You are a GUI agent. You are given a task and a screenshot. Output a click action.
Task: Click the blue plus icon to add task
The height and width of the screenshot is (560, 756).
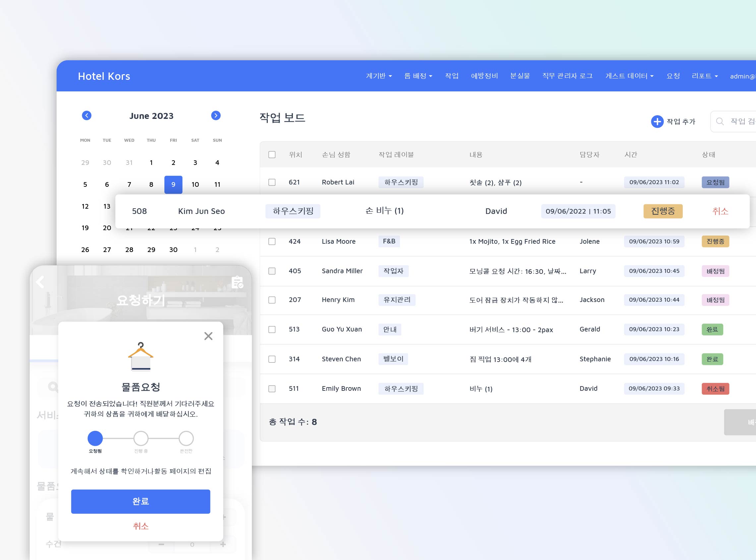click(657, 121)
